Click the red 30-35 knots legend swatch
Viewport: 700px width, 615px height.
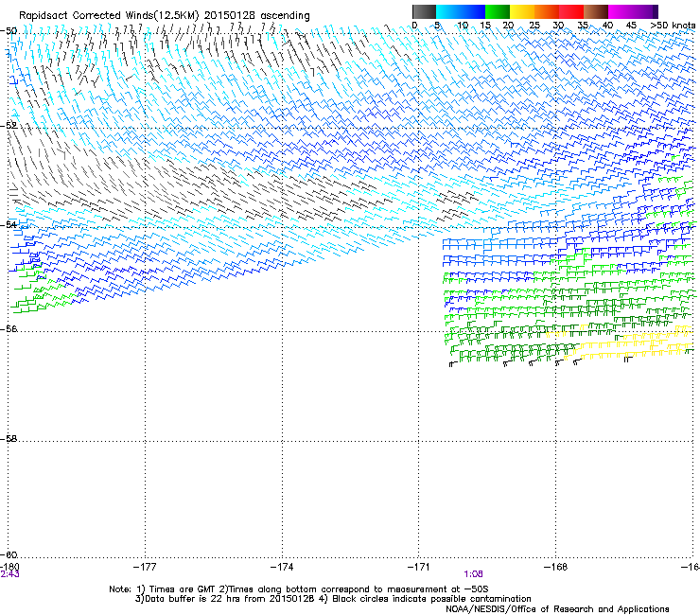[571, 11]
